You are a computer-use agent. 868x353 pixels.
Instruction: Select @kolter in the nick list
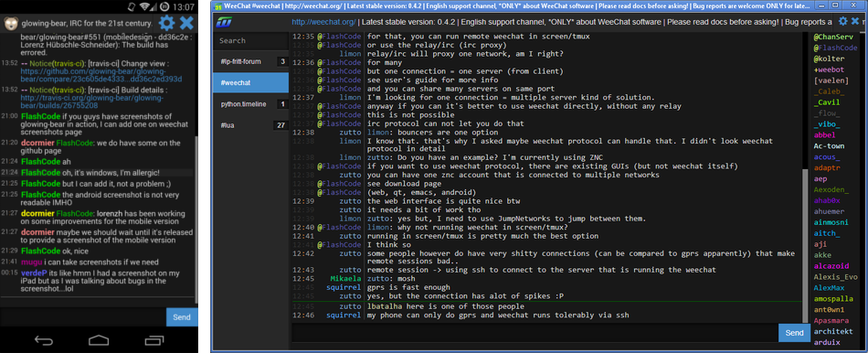pyautogui.click(x=830, y=59)
